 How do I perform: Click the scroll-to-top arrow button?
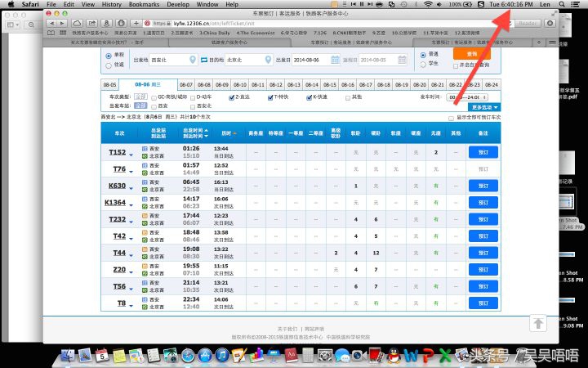[x=537, y=323]
